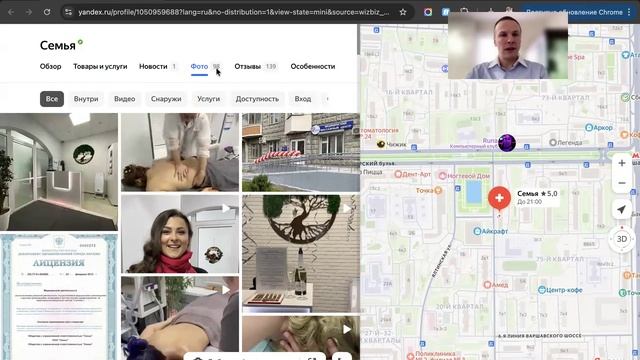Image resolution: width=640 pixels, height=360 pixels.
Task: Zoom in the map with plus button
Action: click(622, 163)
